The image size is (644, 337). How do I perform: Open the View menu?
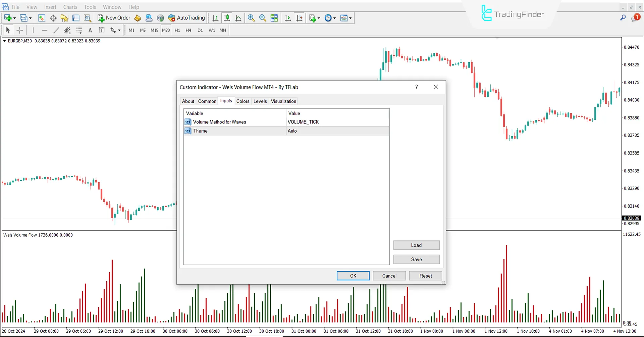click(x=32, y=7)
